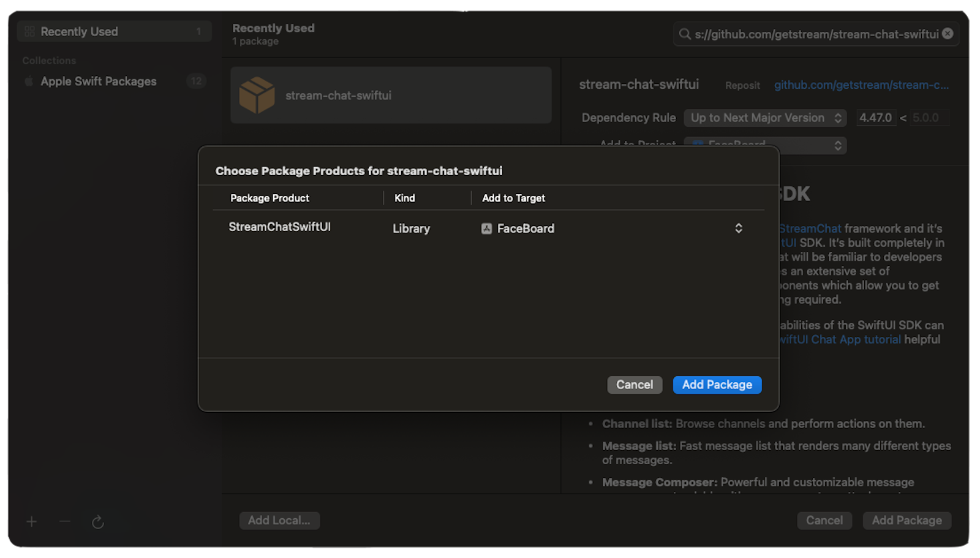Click the Add Local... button

279,520
